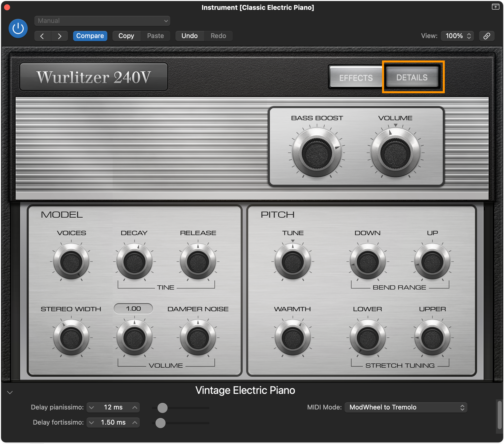Click the extended parameters vertical scrollbar
The width and height of the screenshot is (504, 444).
[499, 415]
